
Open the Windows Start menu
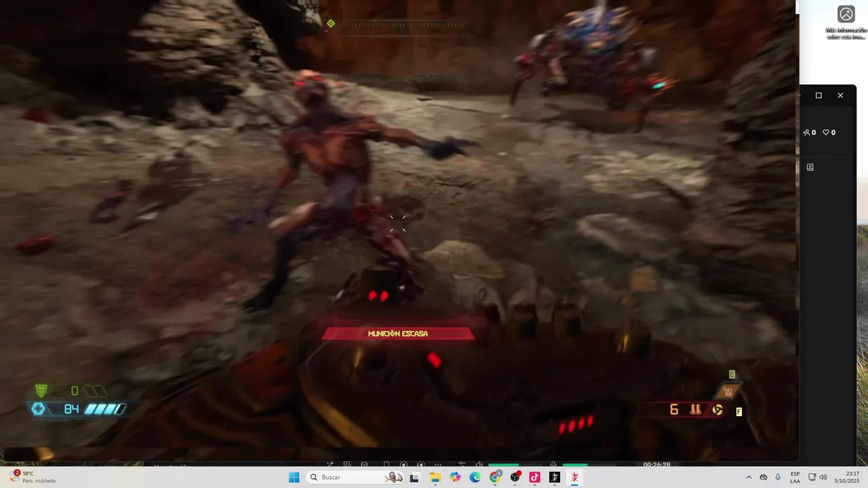(x=294, y=477)
